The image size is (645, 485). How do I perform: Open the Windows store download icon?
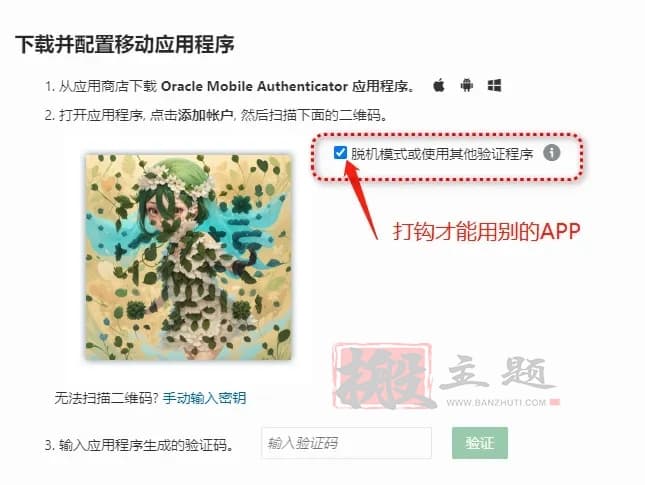point(494,86)
